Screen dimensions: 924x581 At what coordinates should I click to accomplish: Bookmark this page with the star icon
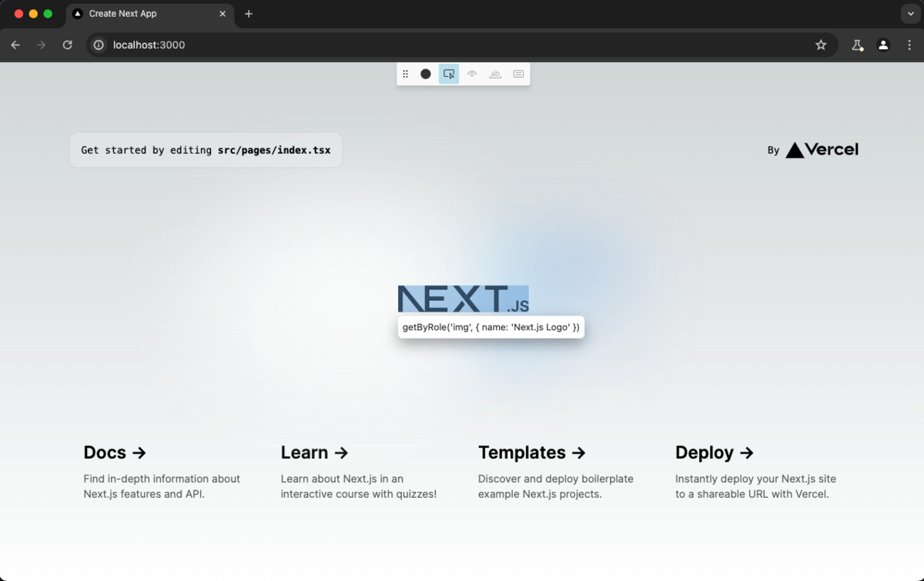pyautogui.click(x=821, y=45)
